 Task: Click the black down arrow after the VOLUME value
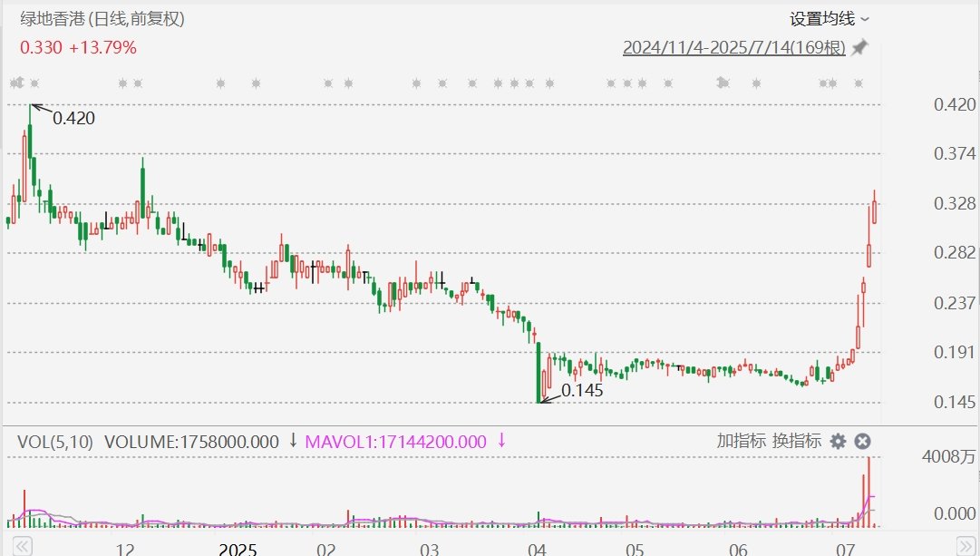tap(293, 441)
